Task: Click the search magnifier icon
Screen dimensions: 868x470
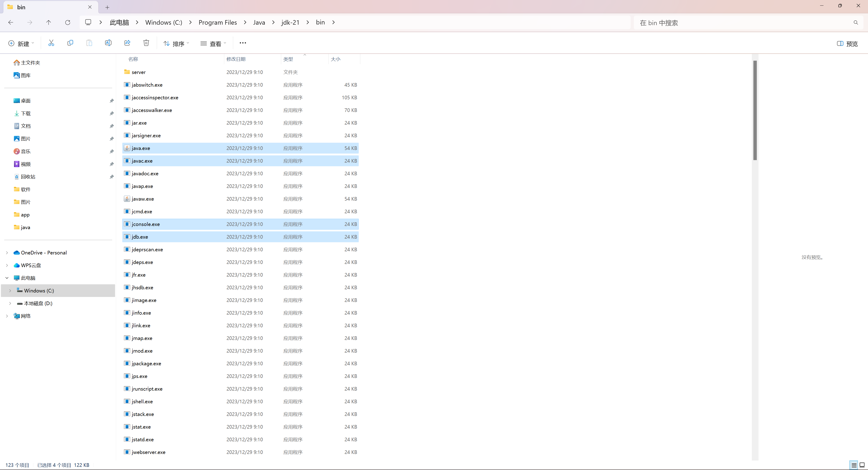Action: point(856,23)
